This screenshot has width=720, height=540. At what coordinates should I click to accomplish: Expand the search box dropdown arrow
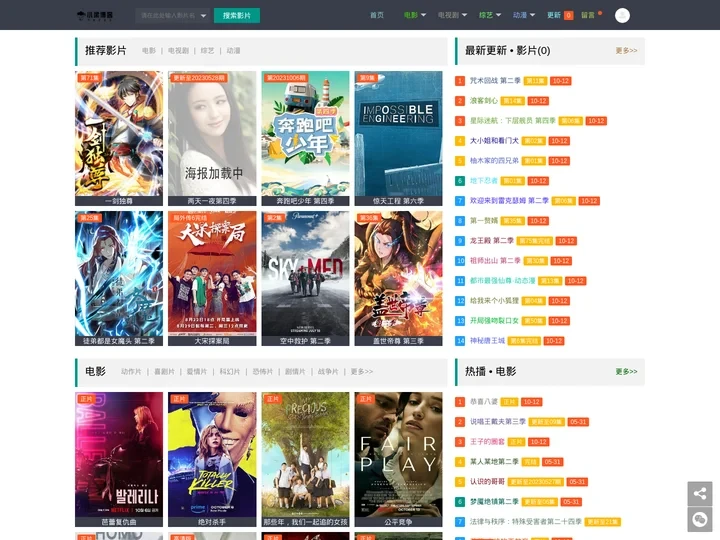click(203, 16)
